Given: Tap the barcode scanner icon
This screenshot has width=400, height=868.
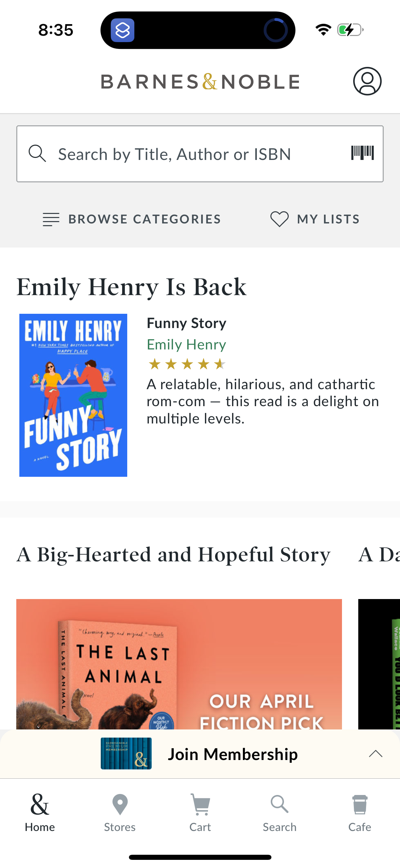Looking at the screenshot, I should (362, 153).
